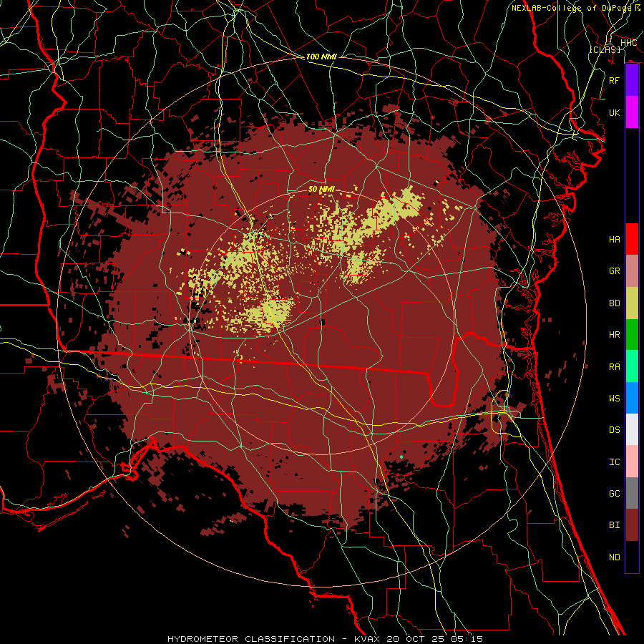
Task: Click the DS white legend swatch
Action: pos(632,429)
